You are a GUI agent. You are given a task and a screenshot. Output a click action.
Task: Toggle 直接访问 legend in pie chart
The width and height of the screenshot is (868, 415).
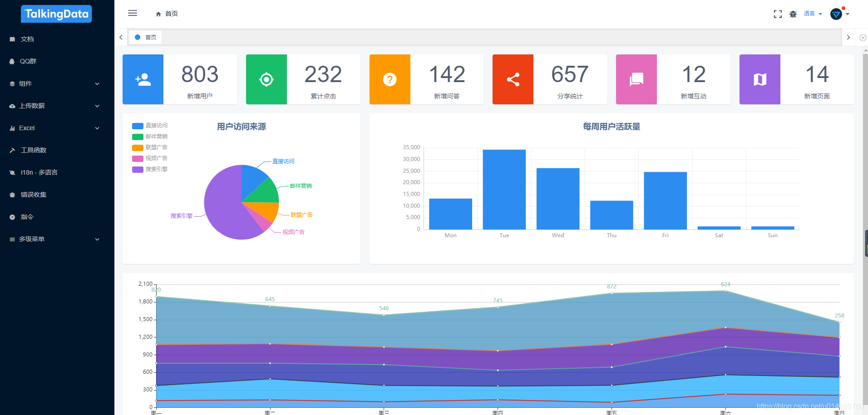click(x=150, y=126)
